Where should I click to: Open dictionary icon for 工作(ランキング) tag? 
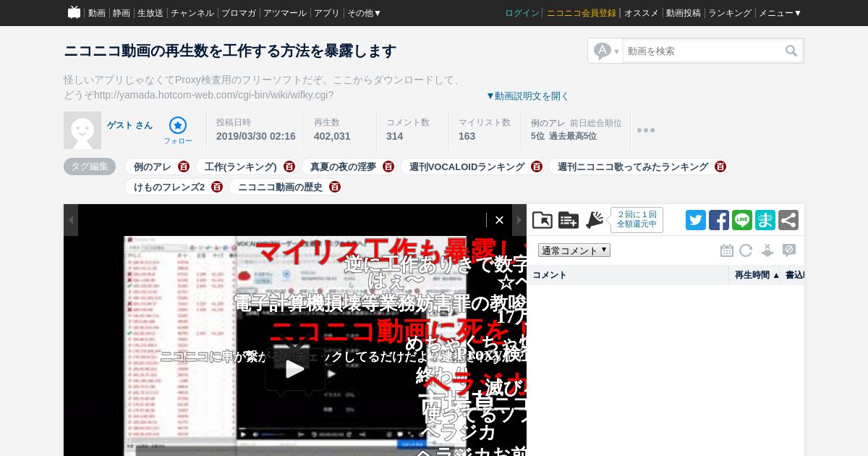click(x=289, y=166)
